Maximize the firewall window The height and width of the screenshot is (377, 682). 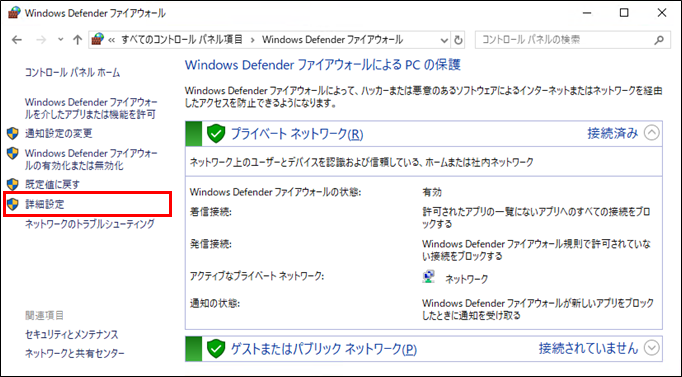click(x=624, y=13)
